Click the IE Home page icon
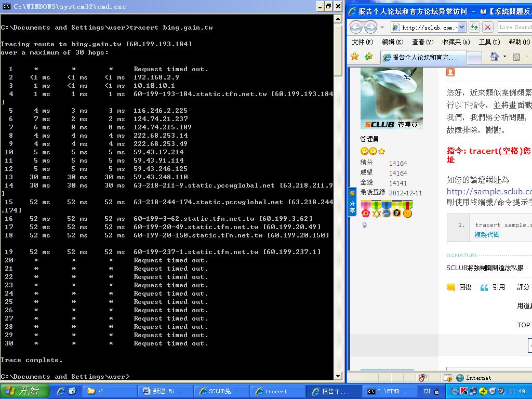The height and width of the screenshot is (399, 532). pos(494,57)
